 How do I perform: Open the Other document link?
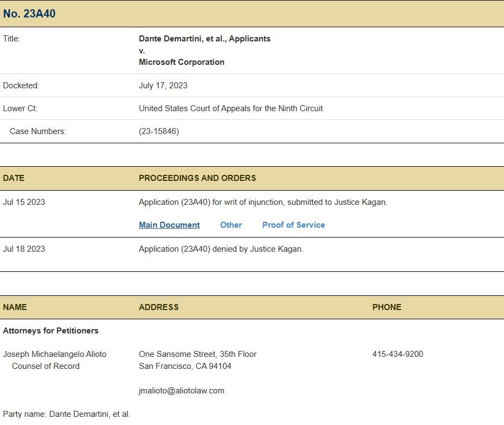(231, 225)
